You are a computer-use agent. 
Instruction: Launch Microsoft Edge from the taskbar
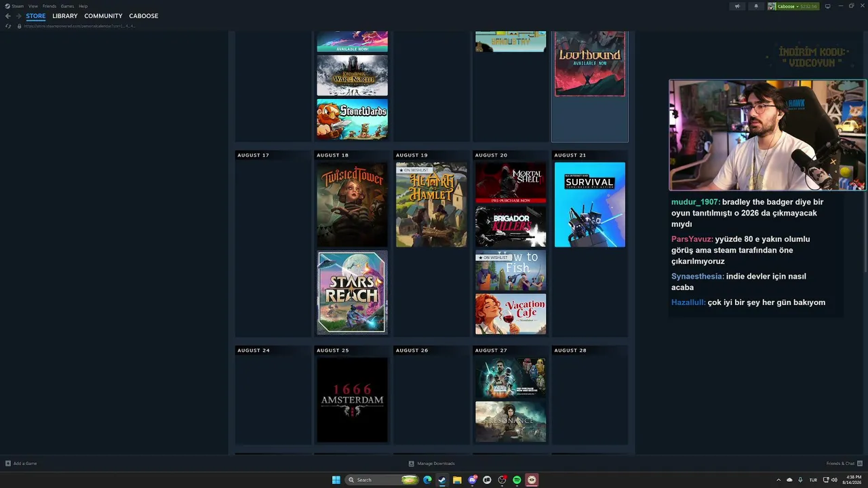tap(427, 480)
